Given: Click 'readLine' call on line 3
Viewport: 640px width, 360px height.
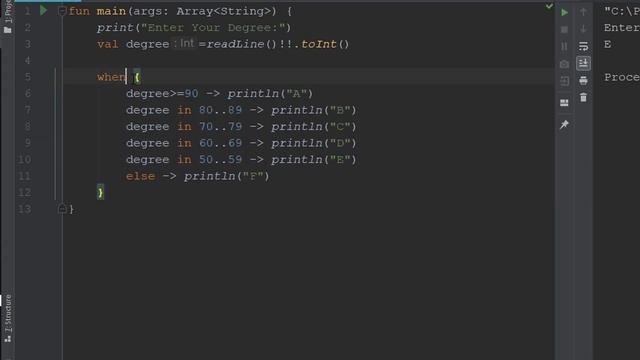Looking at the screenshot, I should [x=236, y=44].
